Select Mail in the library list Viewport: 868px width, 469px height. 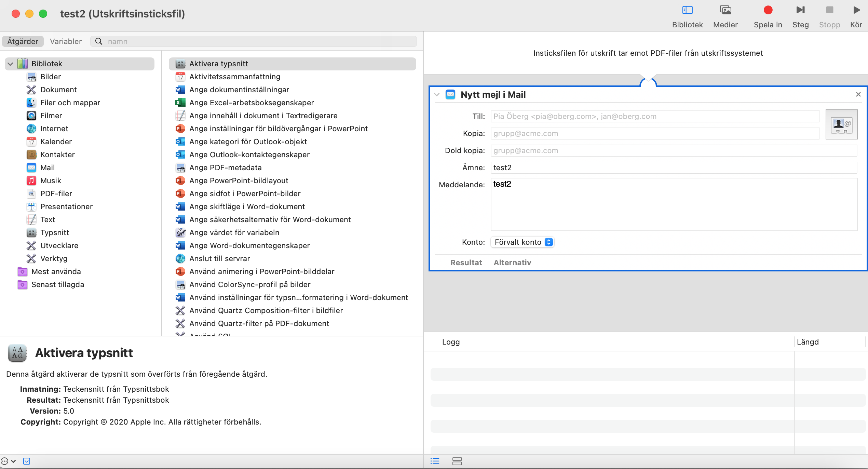pos(47,167)
